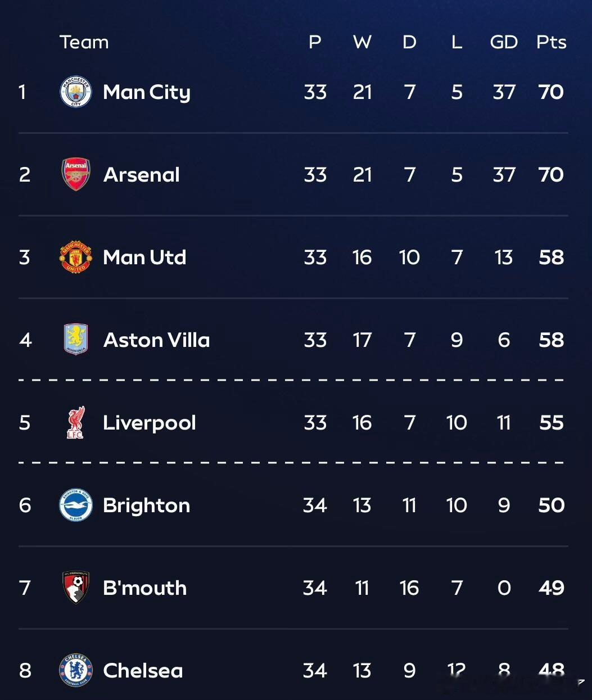
Task: Click the Pts column header
Action: pos(551,42)
